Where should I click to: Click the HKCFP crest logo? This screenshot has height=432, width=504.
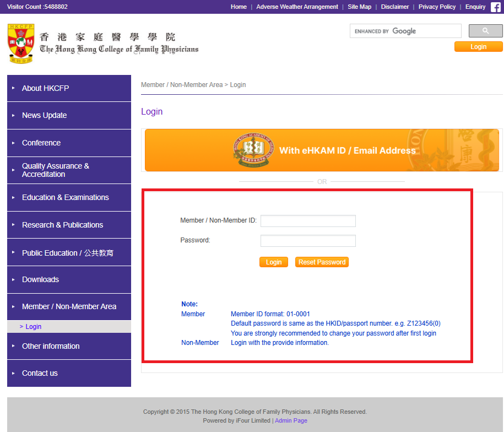tap(21, 44)
